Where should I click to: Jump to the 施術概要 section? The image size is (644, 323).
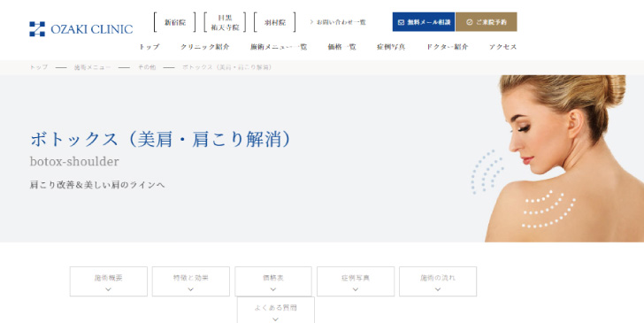[x=109, y=281]
